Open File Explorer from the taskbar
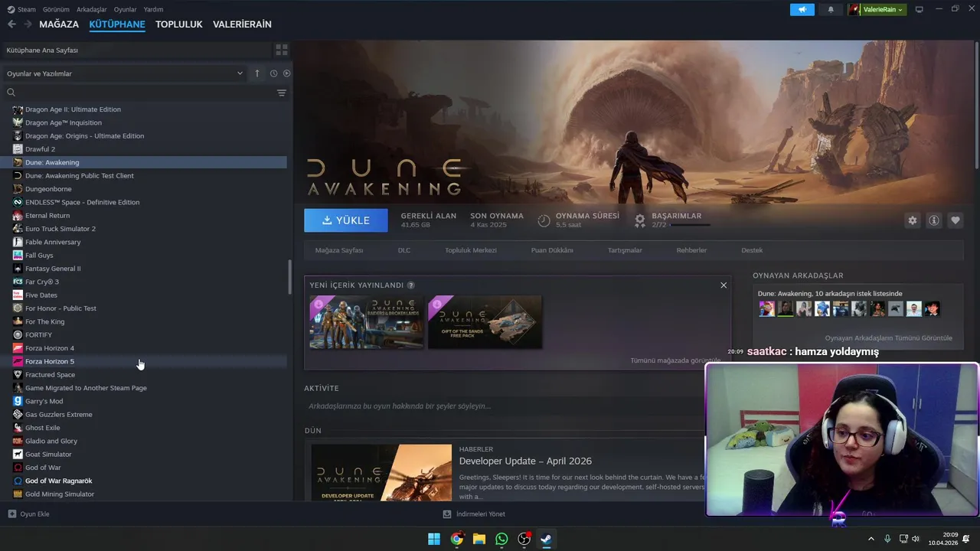The height and width of the screenshot is (551, 980). click(x=479, y=539)
